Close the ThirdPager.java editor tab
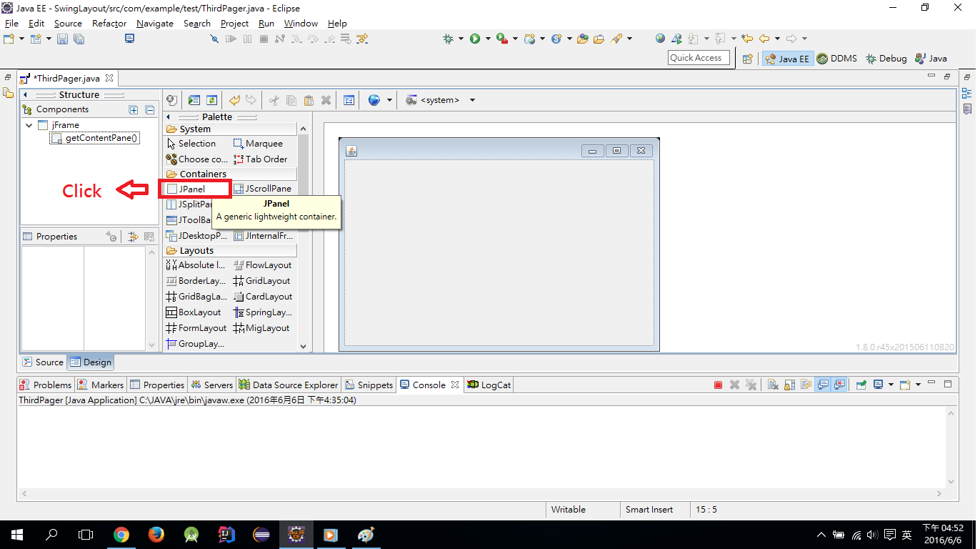This screenshot has height=549, width=980. click(109, 78)
